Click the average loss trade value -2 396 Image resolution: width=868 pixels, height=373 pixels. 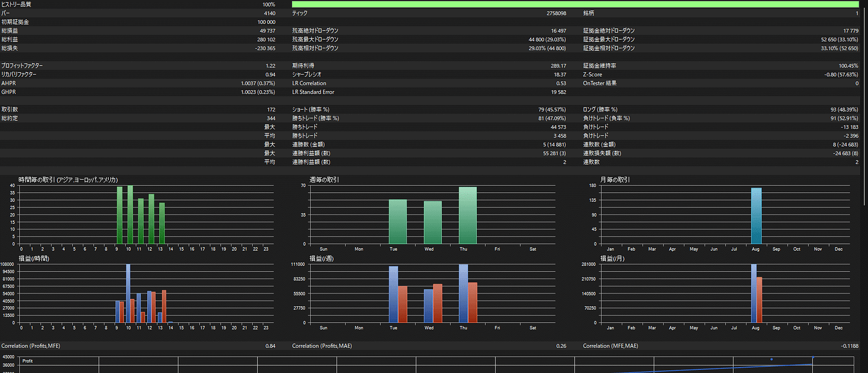(851, 136)
